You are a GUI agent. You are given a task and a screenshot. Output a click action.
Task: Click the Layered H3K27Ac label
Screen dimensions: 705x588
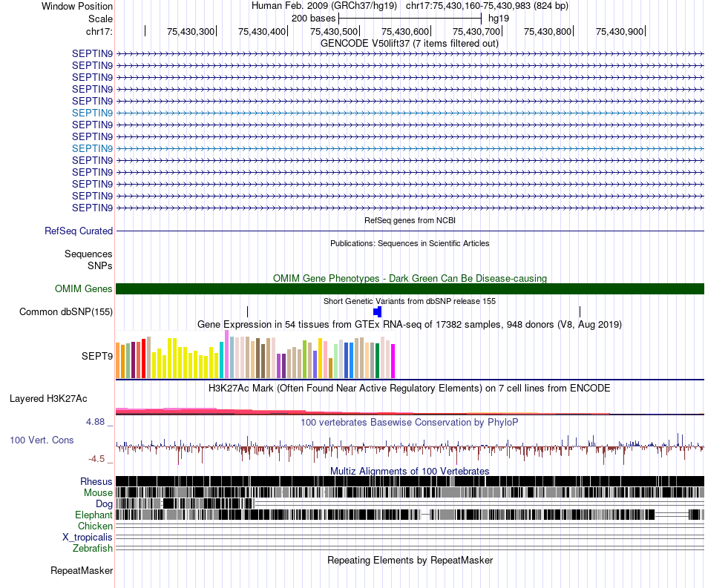(48, 399)
